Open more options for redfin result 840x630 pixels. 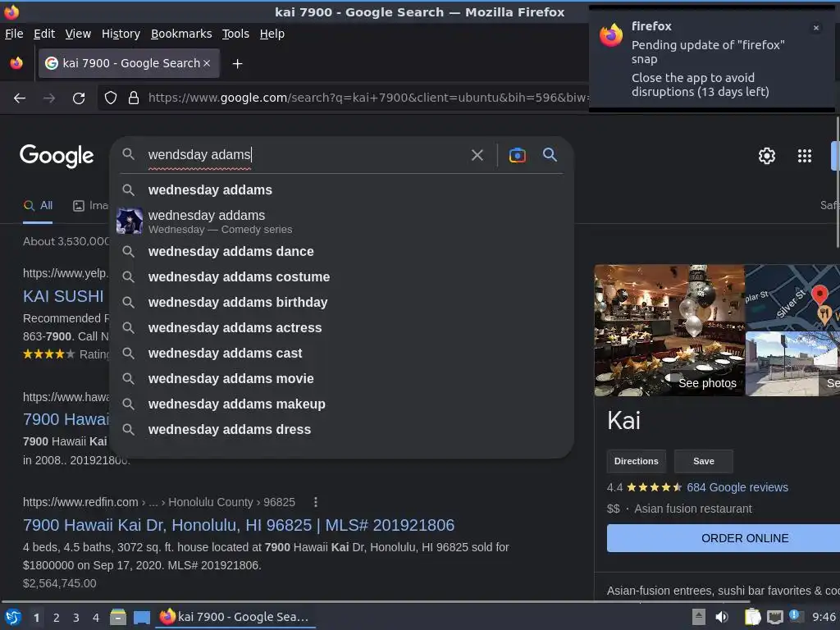[316, 502]
